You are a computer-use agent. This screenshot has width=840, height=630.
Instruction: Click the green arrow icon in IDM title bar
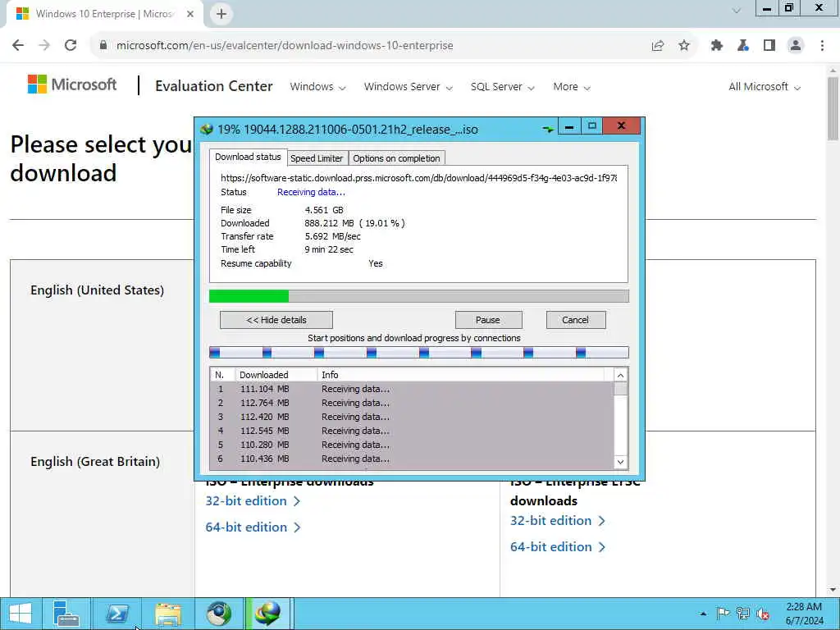click(547, 129)
